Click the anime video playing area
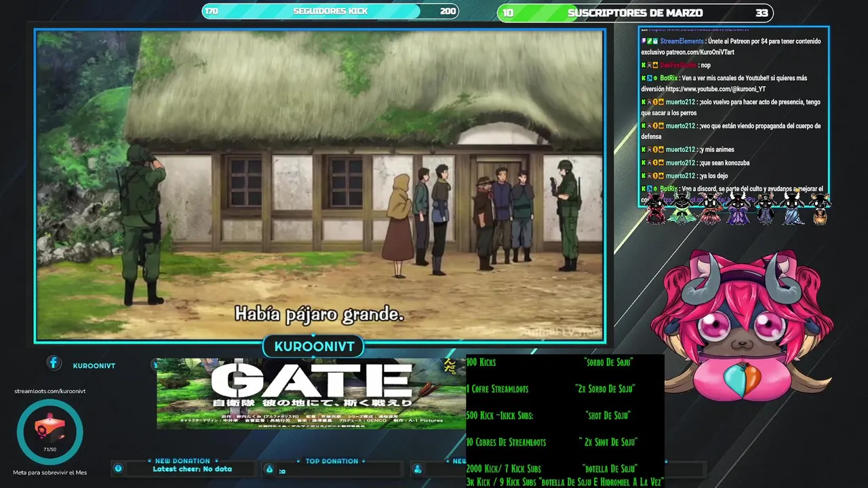Viewport: 868px width, 488px height. point(319,184)
